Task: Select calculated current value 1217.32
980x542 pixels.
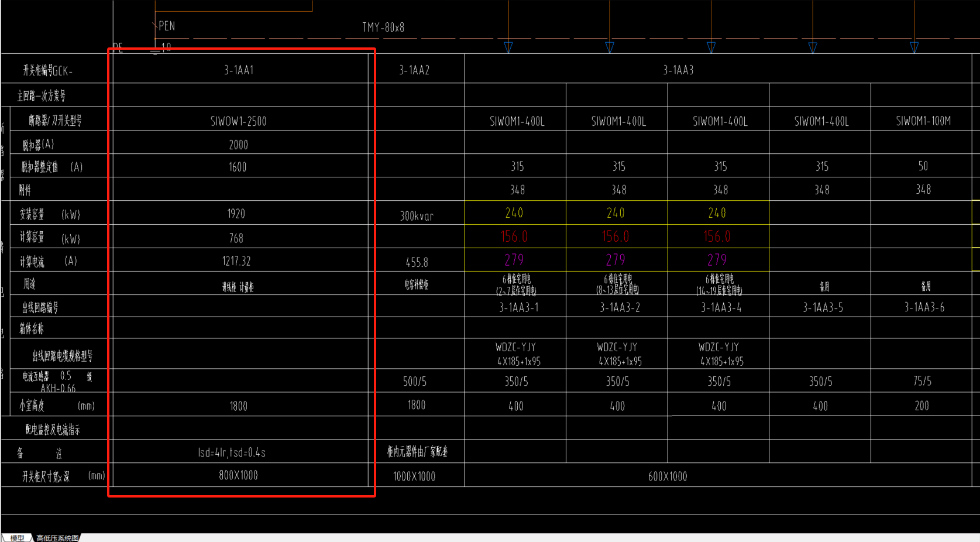Action: coord(236,261)
